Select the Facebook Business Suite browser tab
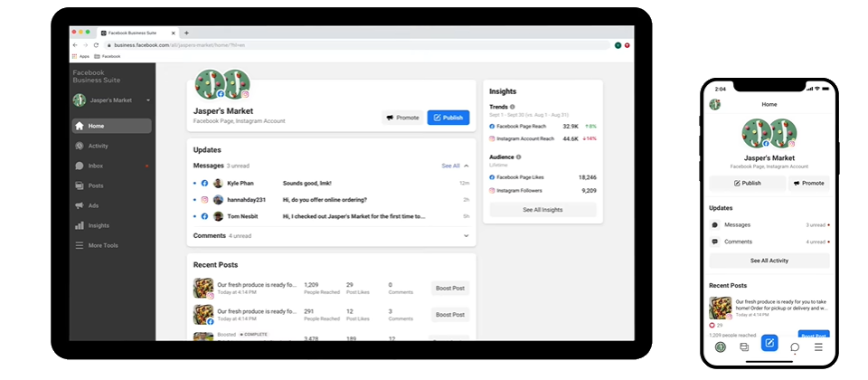Image resolution: width=868 pixels, height=380 pixels. (x=138, y=33)
